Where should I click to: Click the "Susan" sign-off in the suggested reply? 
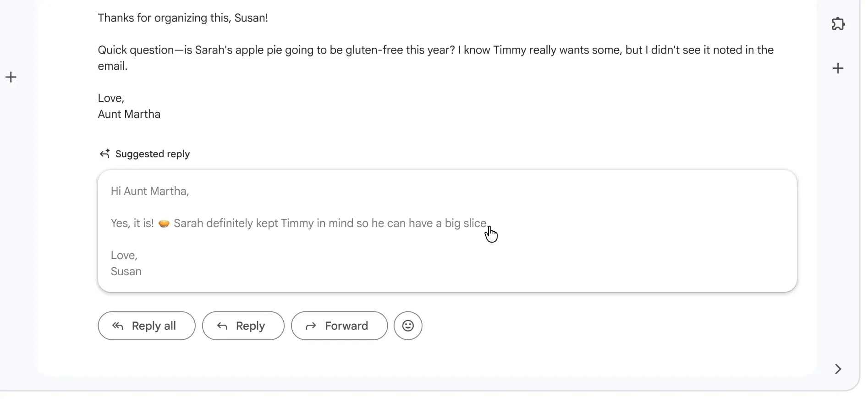[126, 272]
